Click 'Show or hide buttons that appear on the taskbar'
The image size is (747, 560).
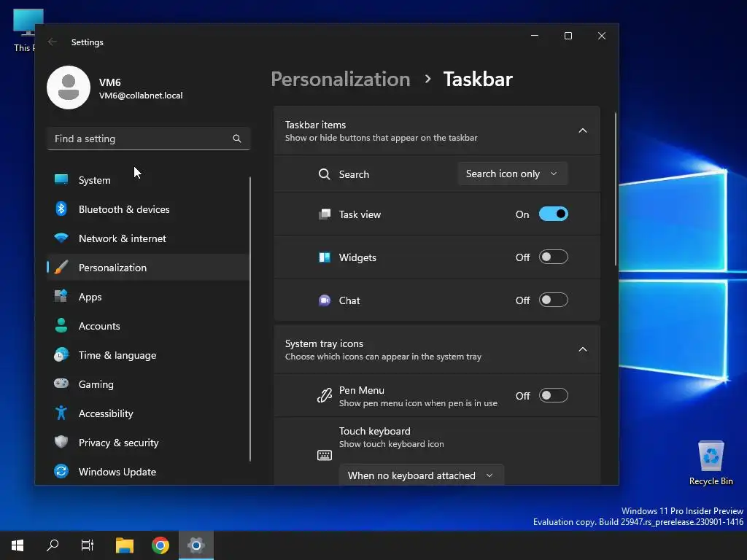tap(381, 138)
